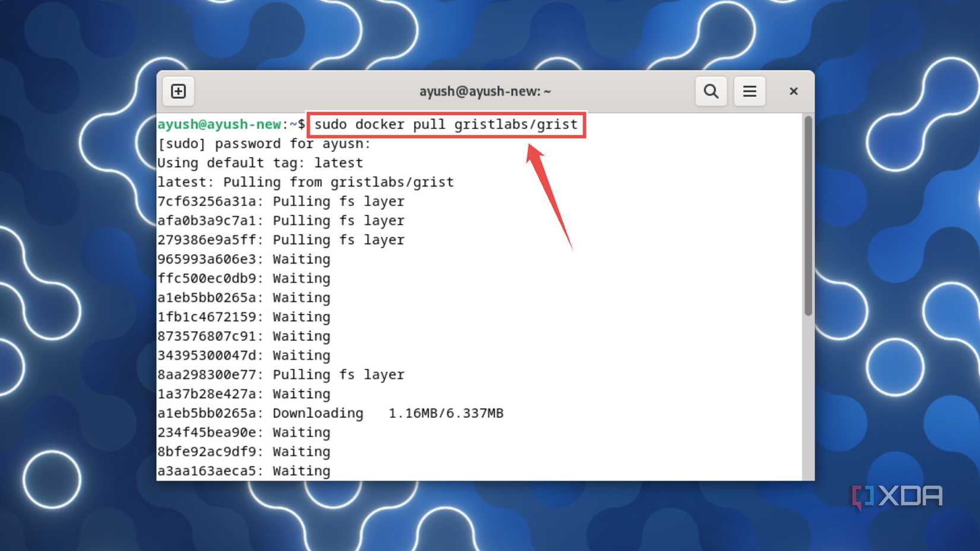The width and height of the screenshot is (980, 551).
Task: Open the terminal hamburger menu
Action: (x=750, y=91)
